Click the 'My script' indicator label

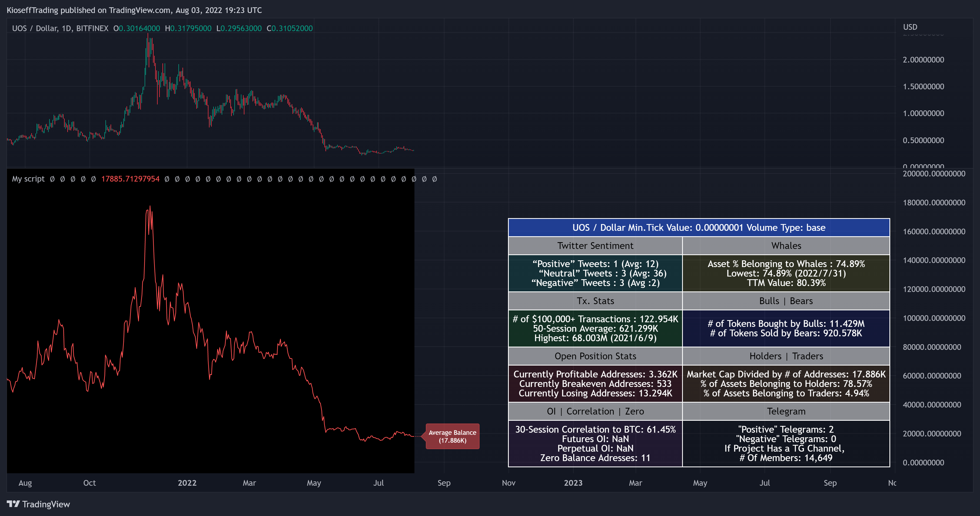[x=28, y=179]
